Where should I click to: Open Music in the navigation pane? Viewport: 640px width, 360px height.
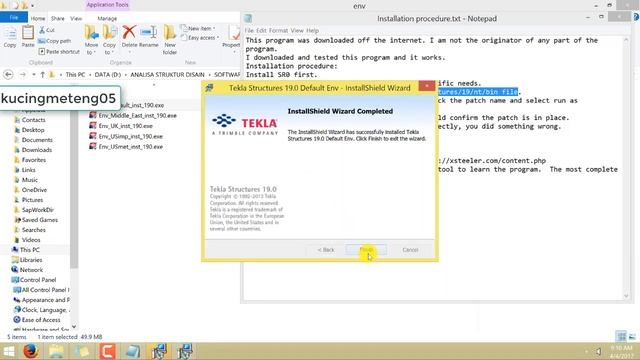pos(29,180)
